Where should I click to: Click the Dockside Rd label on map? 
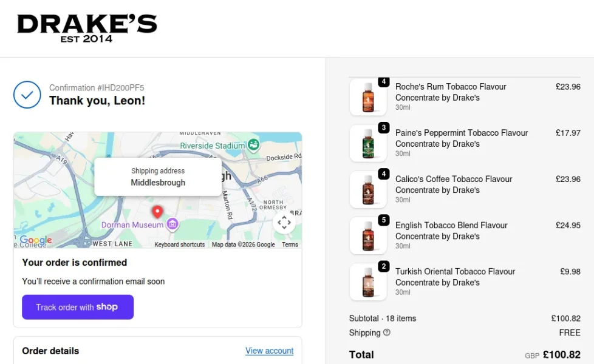[284, 157]
